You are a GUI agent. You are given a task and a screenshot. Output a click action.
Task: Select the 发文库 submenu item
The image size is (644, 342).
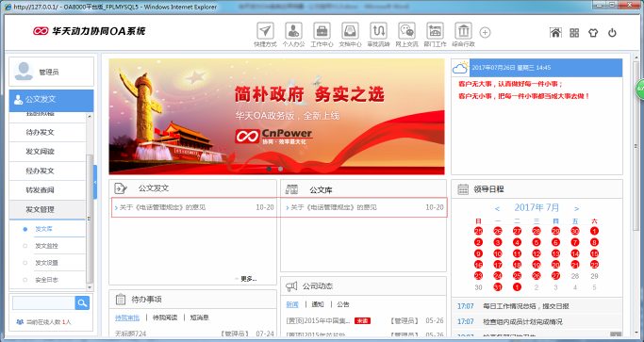tap(44, 229)
